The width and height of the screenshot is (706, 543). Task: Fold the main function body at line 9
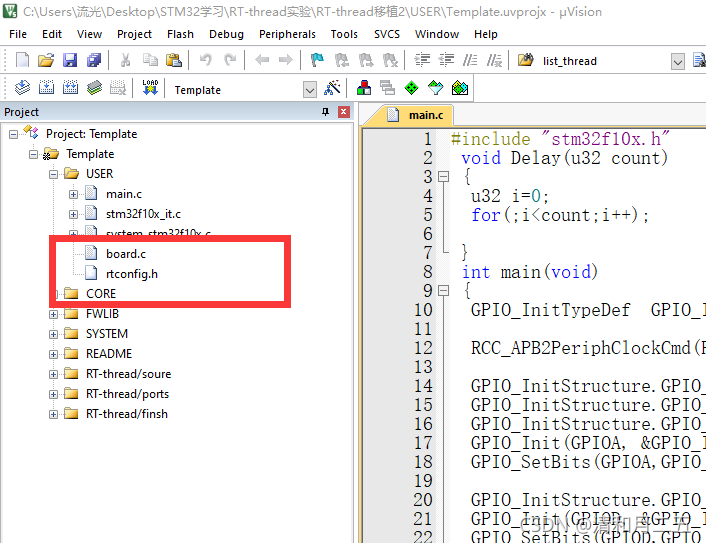(444, 290)
